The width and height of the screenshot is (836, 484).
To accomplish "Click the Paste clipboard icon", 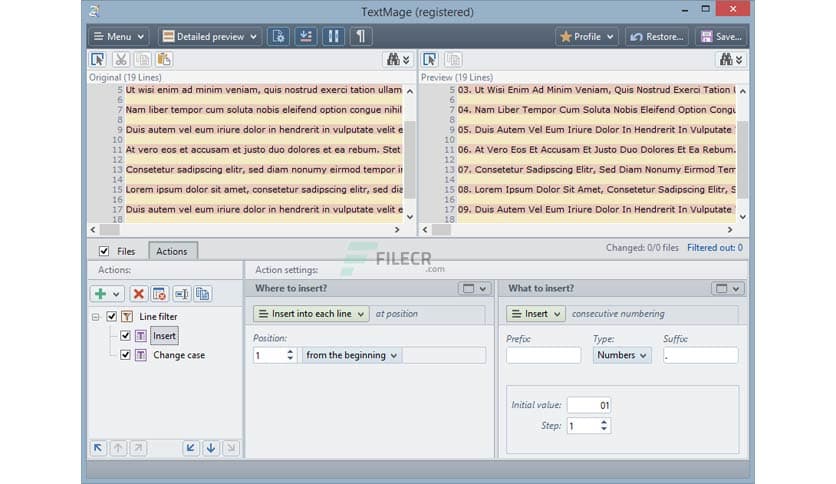I will 164,60.
